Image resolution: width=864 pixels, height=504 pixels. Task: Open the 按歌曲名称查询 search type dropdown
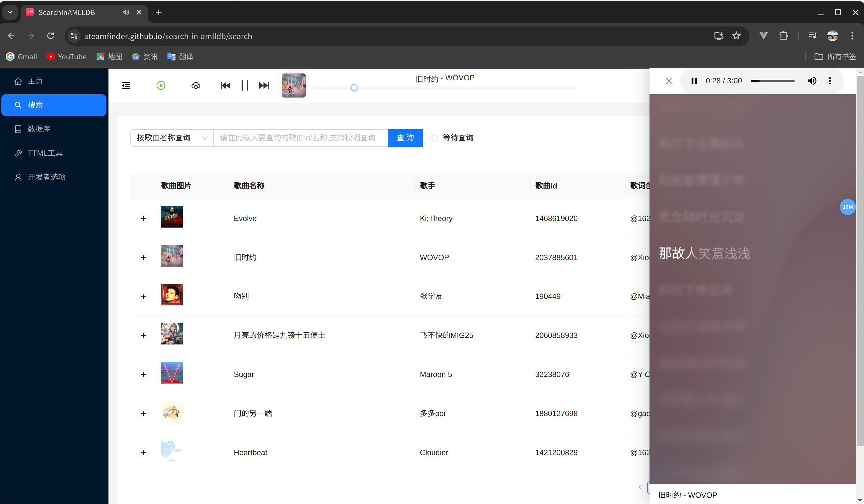172,138
